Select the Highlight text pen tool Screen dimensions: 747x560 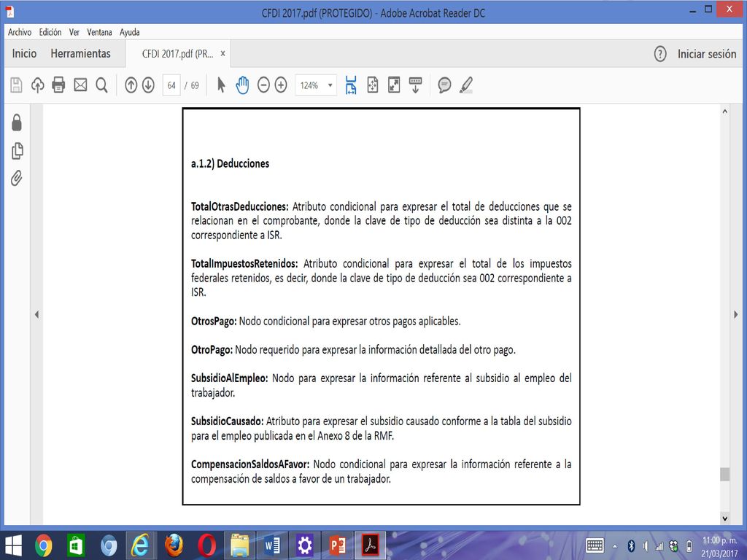point(466,85)
